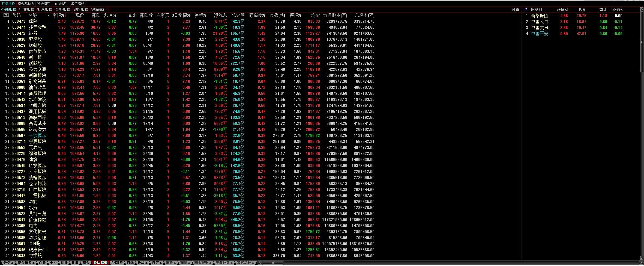Expand the 板块 bottom tab menu
Image resolution: width=644 pixels, height=266 pixels.
(x=143, y=263)
